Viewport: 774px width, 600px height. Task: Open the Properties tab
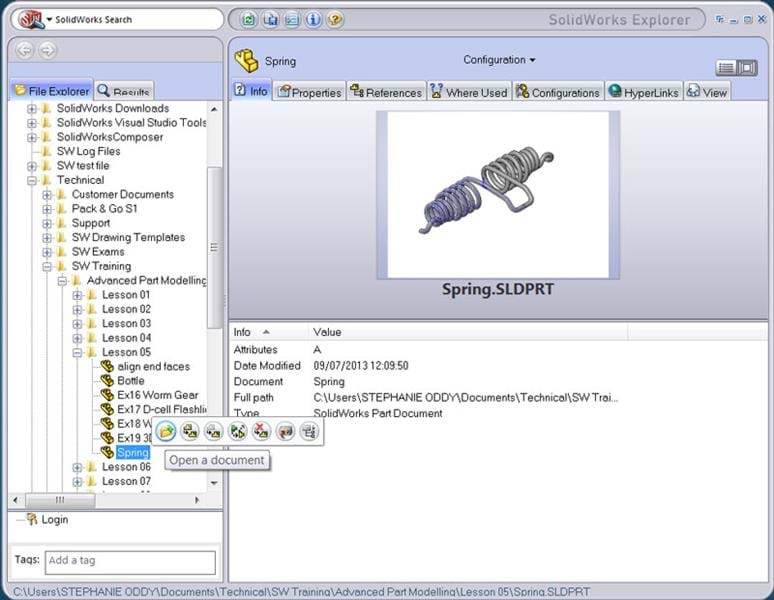pyautogui.click(x=310, y=92)
